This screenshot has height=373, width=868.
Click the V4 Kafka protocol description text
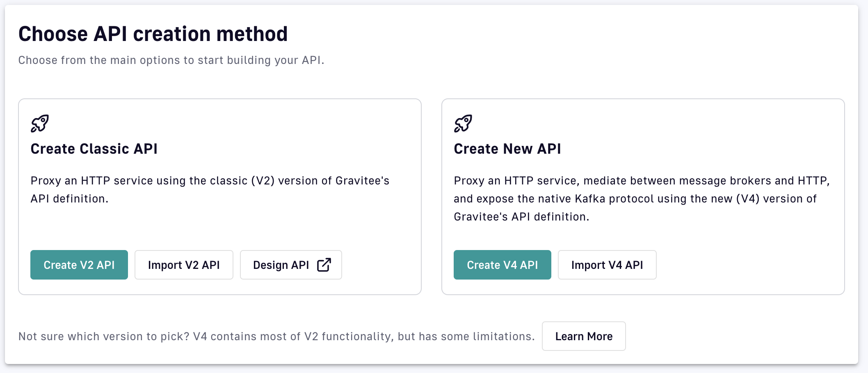click(641, 198)
